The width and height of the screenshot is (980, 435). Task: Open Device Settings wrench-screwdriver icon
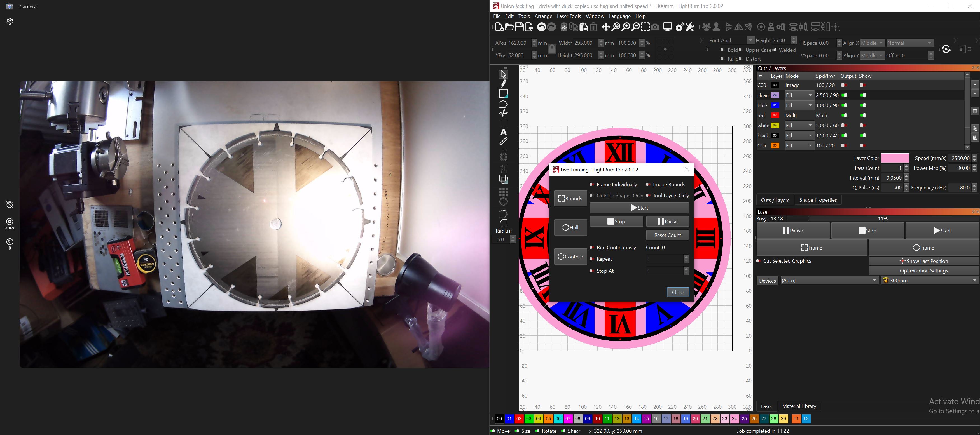tap(690, 27)
